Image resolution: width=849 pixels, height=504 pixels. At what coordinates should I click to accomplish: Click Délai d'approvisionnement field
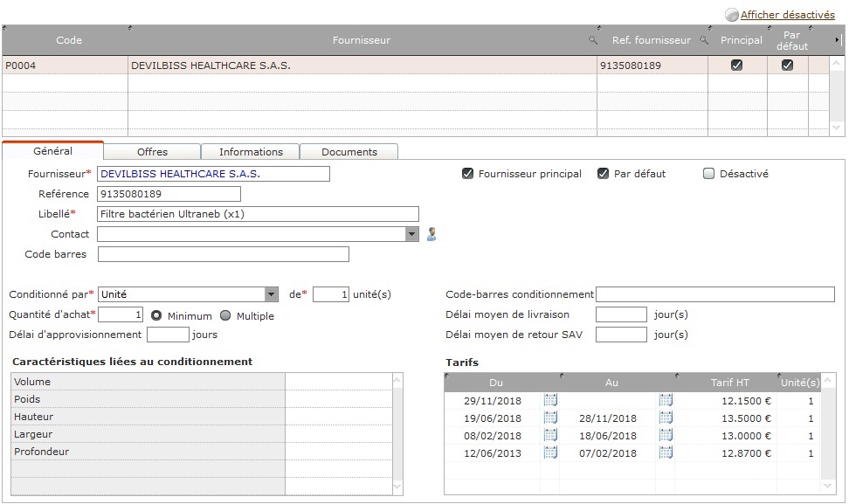tap(168, 335)
